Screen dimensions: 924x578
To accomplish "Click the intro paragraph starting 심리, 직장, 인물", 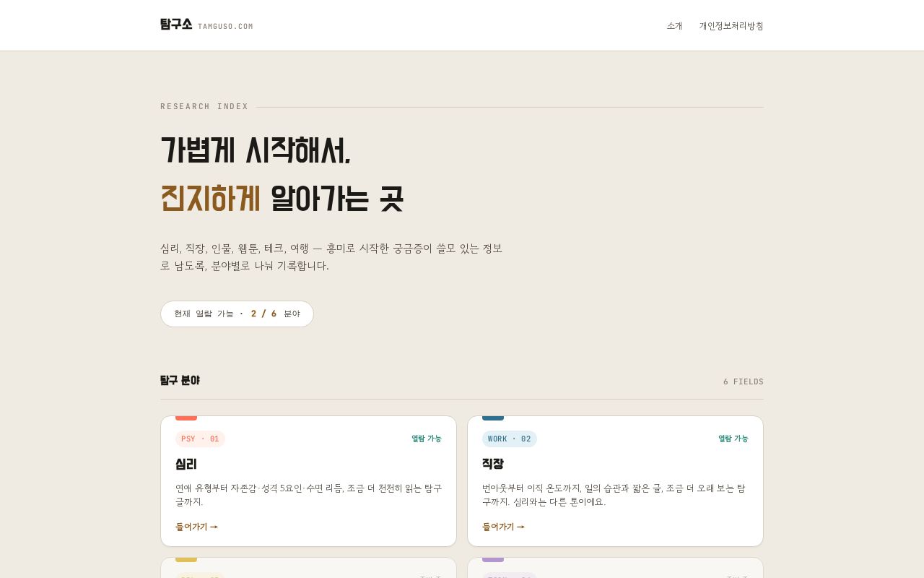I will [x=331, y=257].
